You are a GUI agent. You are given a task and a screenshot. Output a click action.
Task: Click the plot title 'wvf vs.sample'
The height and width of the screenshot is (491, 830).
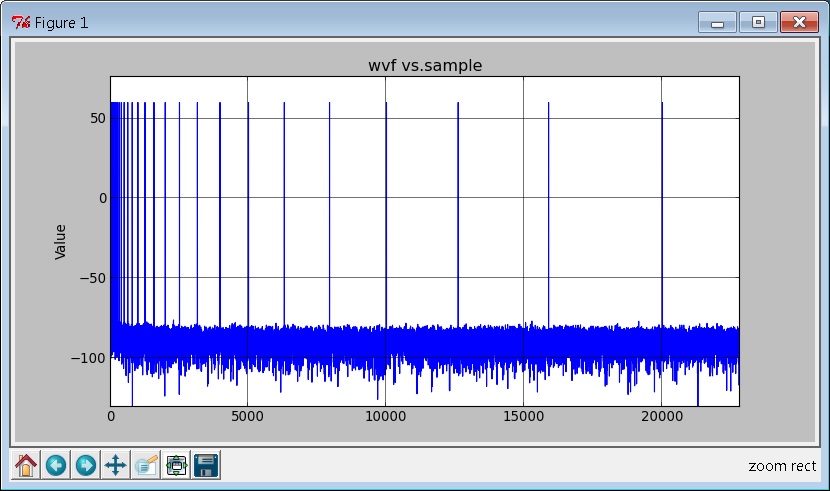click(x=425, y=66)
